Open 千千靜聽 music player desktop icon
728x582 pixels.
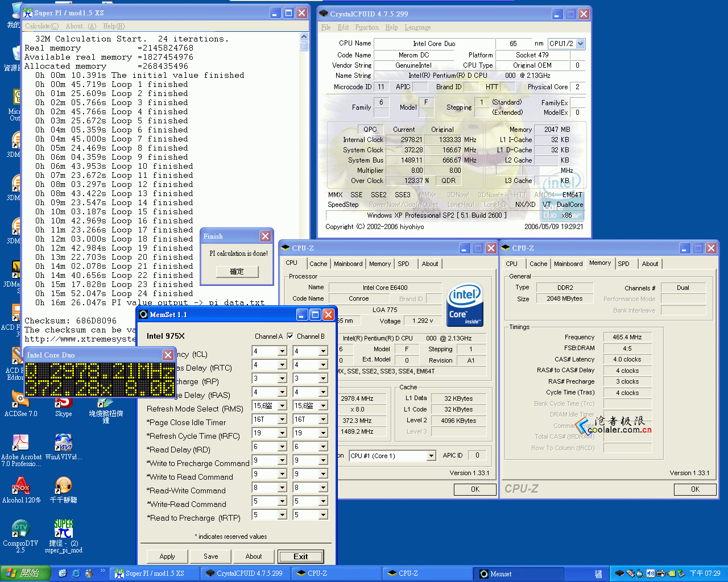pos(63,490)
